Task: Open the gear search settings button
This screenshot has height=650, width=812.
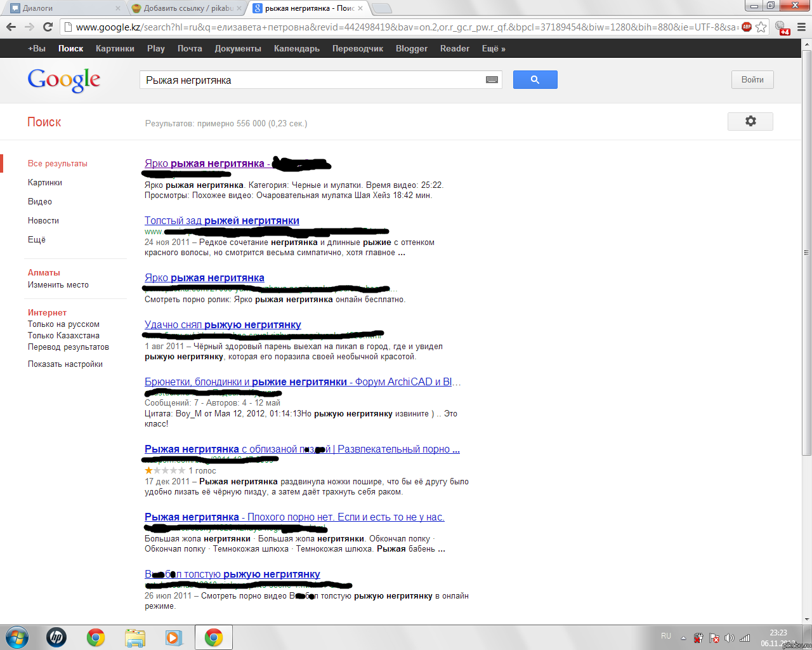Action: [x=750, y=121]
